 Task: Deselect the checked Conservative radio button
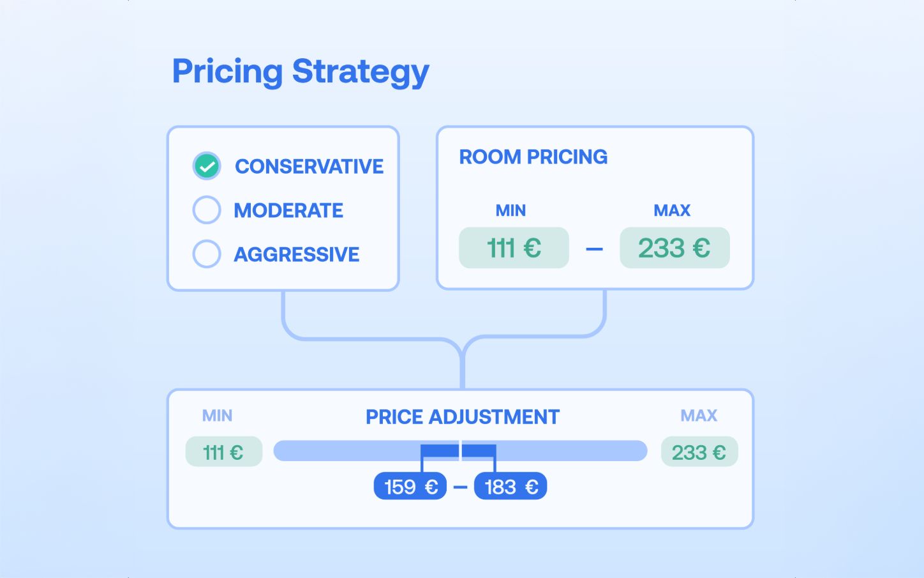tap(207, 166)
